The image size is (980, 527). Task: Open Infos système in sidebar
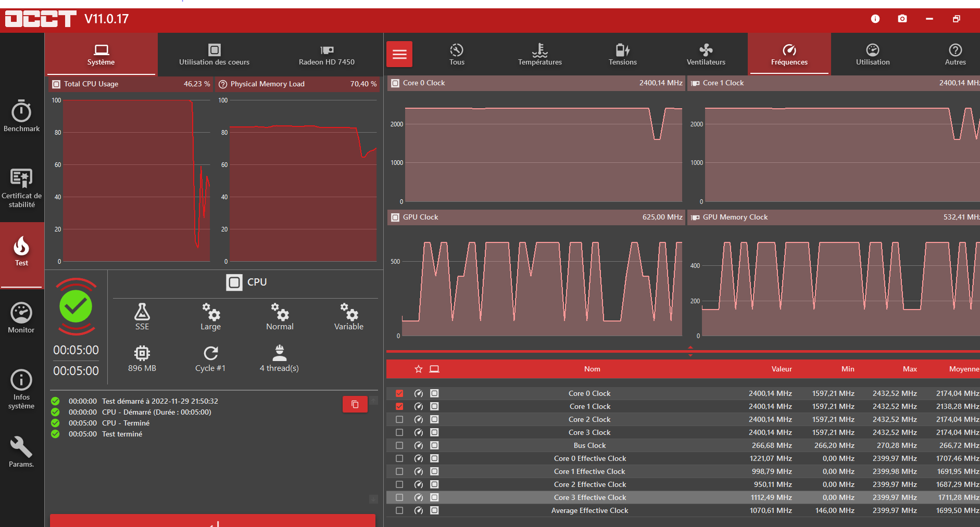pyautogui.click(x=21, y=389)
